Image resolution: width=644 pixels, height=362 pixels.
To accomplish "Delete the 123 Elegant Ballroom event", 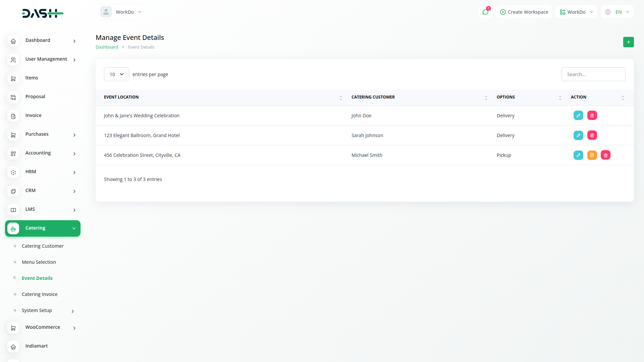I will (592, 135).
